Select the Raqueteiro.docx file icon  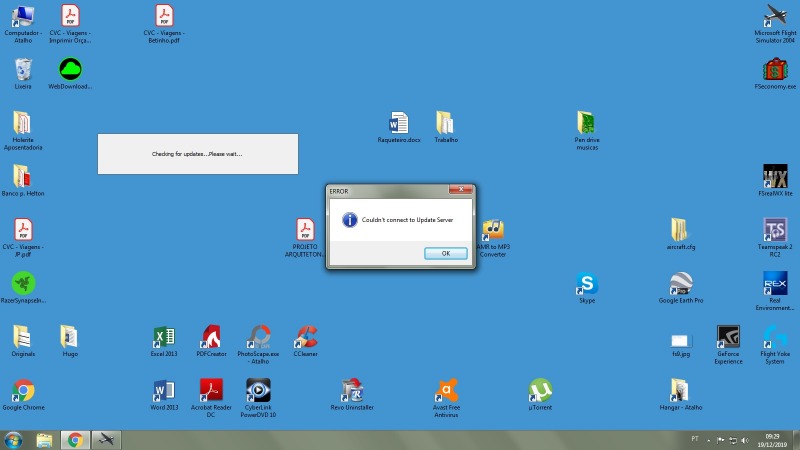click(x=399, y=127)
